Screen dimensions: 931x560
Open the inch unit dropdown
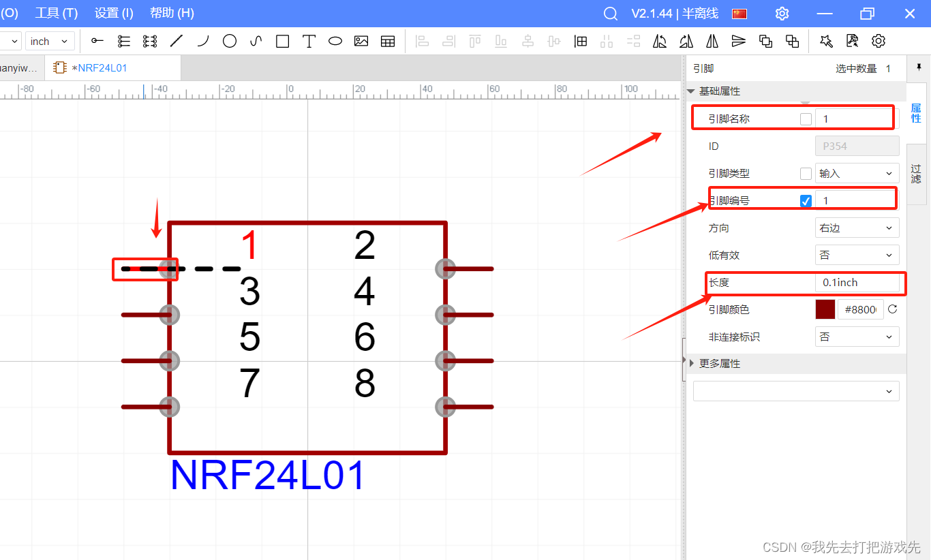(50, 42)
